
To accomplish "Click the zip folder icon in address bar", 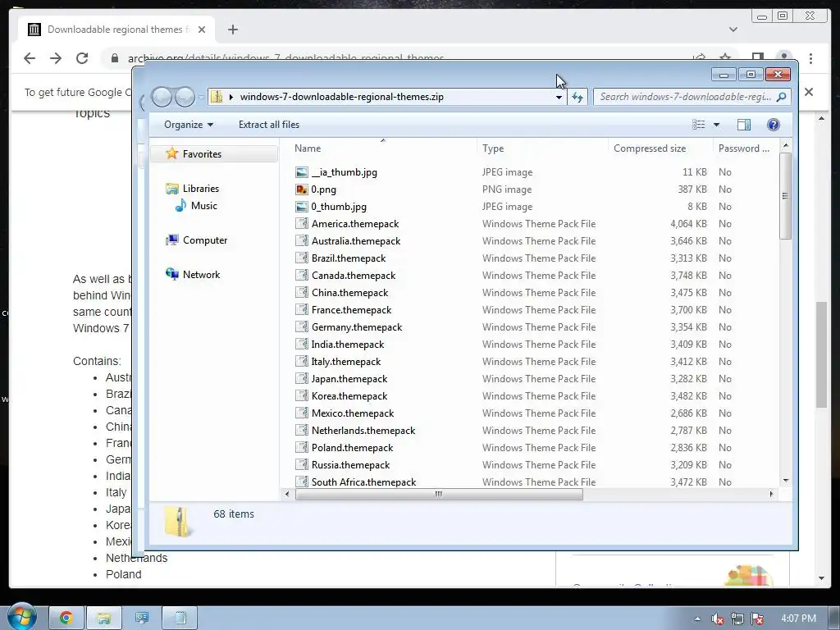I will (217, 97).
